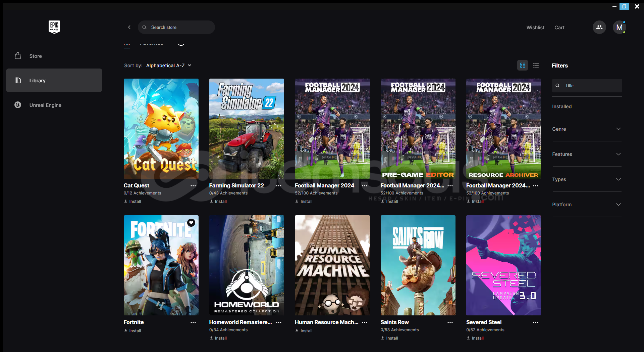This screenshot has width=644, height=352.
Task: Open Farming Simulator 22 options dots
Action: tap(279, 186)
